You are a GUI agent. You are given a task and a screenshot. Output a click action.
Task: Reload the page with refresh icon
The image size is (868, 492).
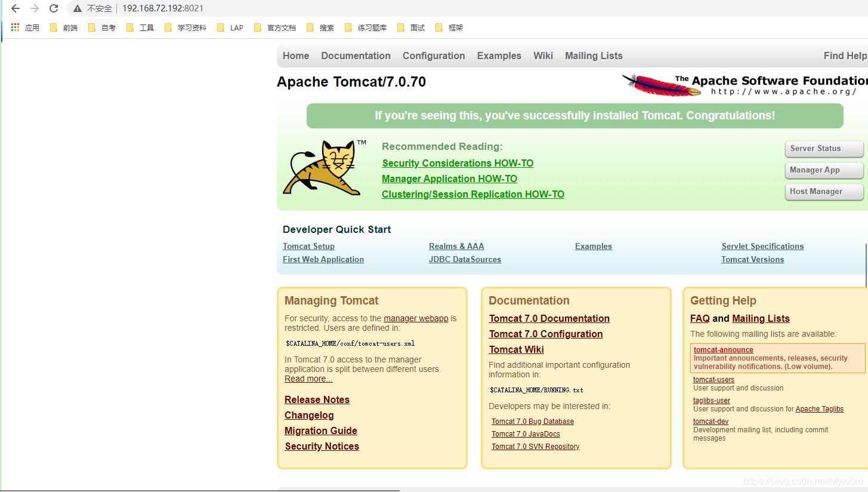point(54,8)
